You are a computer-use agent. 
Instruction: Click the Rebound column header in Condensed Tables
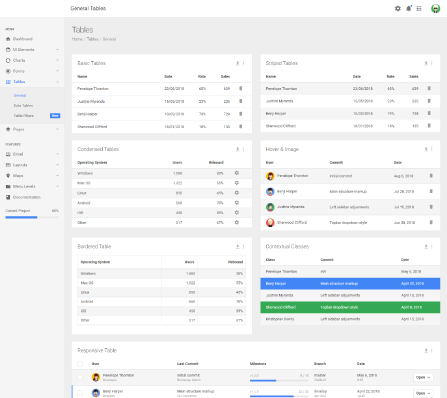point(216,162)
